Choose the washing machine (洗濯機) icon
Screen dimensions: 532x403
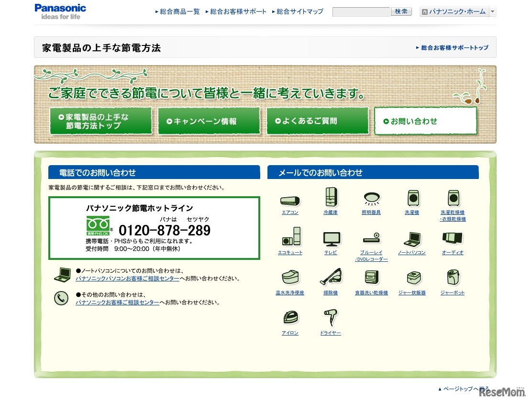coord(412,198)
